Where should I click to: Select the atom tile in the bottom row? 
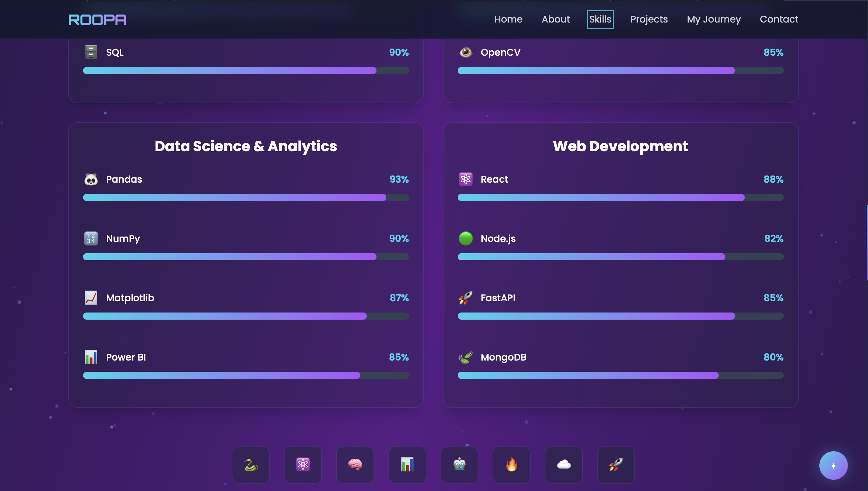(303, 465)
